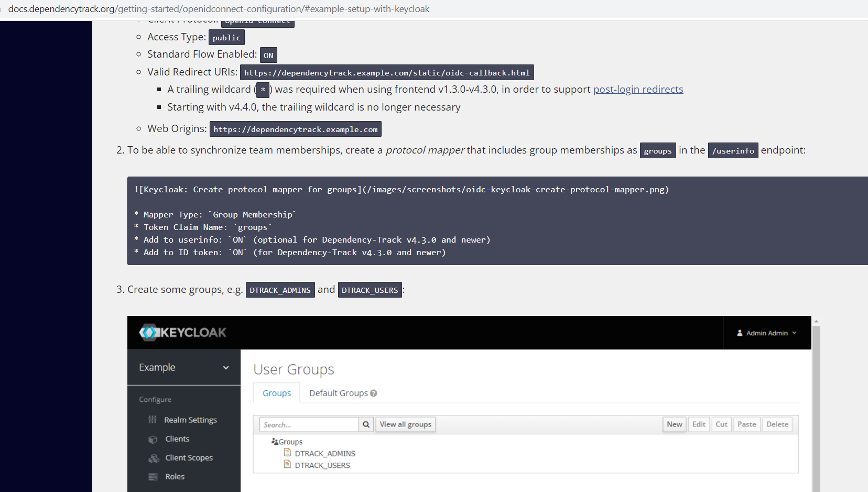
Task: Switch to the Default Groups tab
Action: [x=339, y=393]
